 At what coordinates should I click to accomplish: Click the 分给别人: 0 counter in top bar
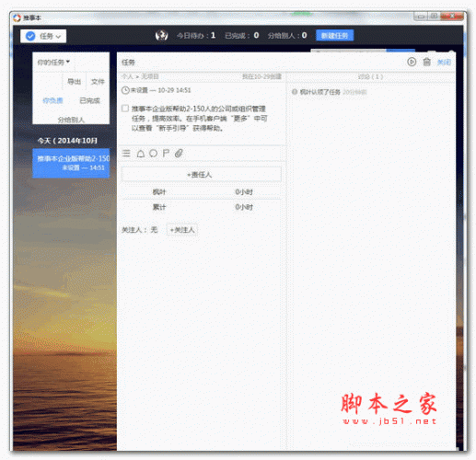pyautogui.click(x=287, y=36)
